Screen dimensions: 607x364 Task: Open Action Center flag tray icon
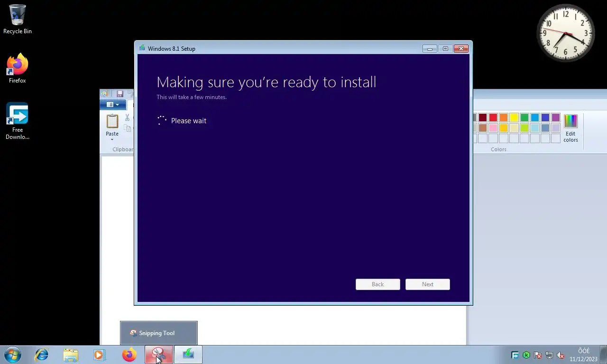538,355
